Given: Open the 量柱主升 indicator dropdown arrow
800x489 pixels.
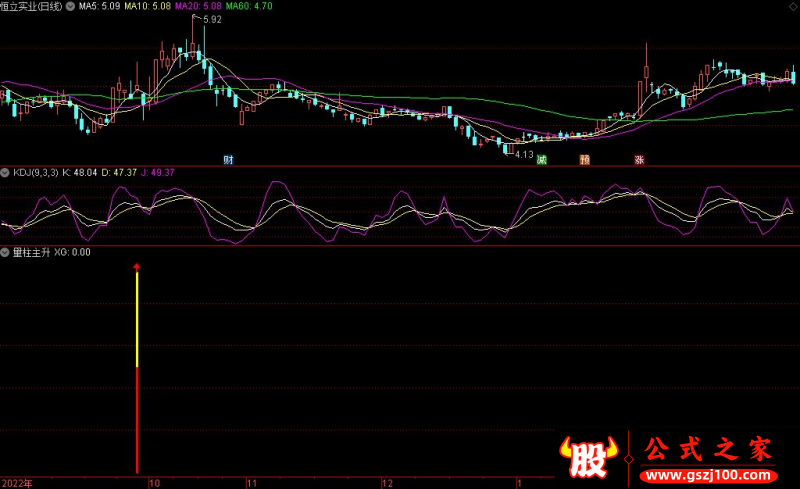Looking at the screenshot, I should tap(5, 252).
